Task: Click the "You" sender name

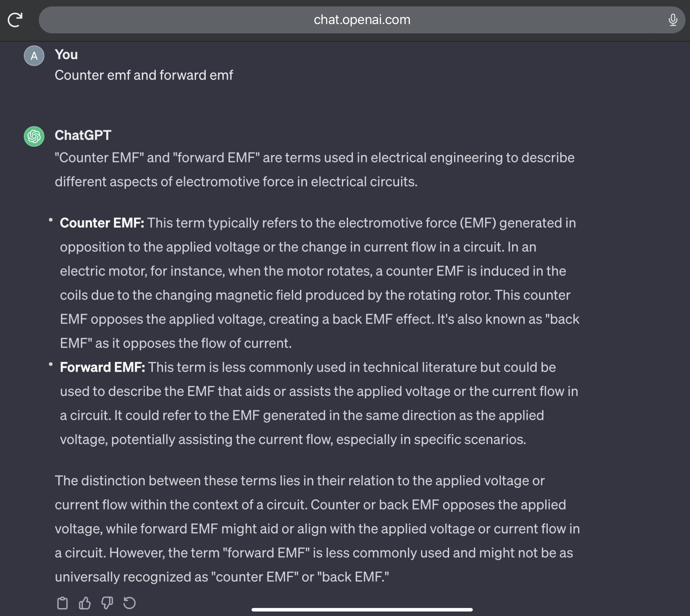Action: (x=66, y=55)
